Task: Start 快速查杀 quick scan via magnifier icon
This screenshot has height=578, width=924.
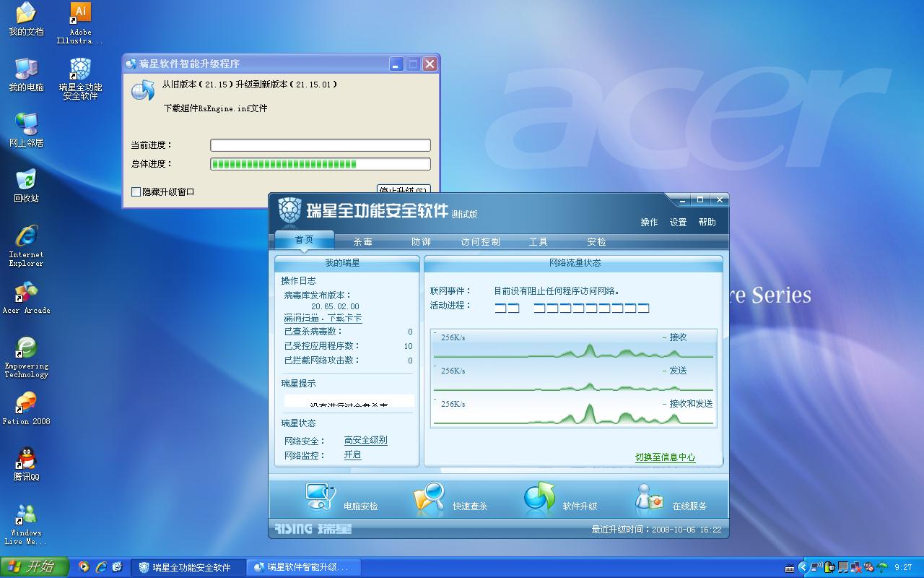Action: tap(429, 499)
